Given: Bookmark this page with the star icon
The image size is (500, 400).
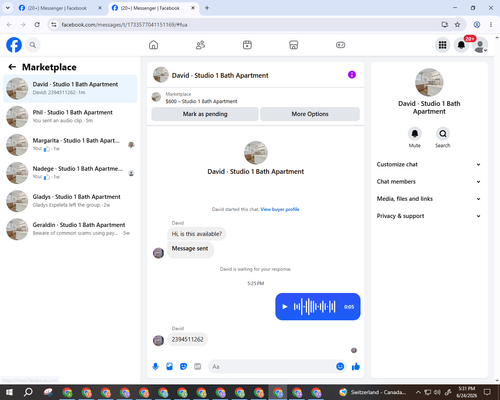Looking at the screenshot, I should 458,25.
